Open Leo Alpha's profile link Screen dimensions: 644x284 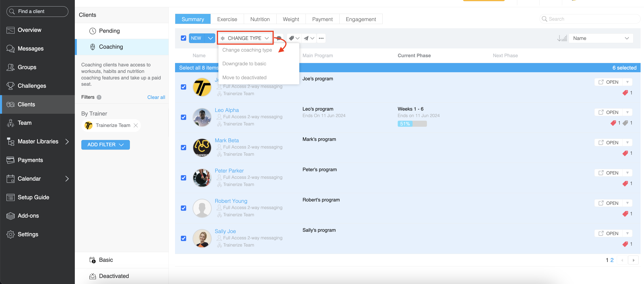point(227,110)
